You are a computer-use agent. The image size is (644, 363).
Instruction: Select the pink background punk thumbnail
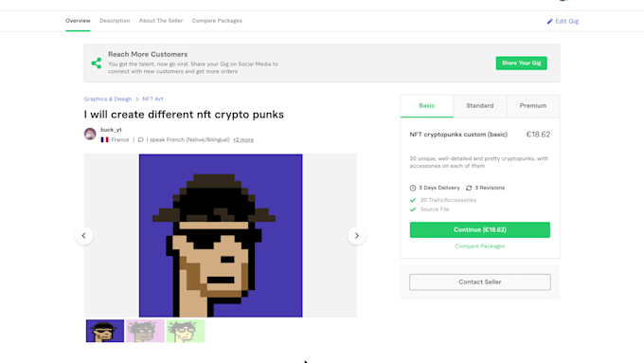145,331
